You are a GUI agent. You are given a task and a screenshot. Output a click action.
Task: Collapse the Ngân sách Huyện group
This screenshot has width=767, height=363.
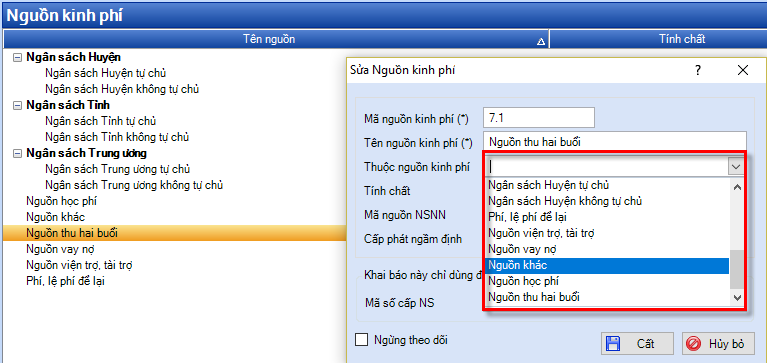[18, 57]
